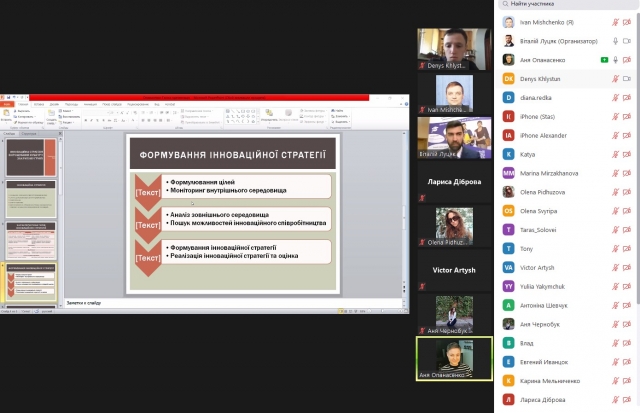Screen dimensions: 640x413
Task: Open the Файл tab in PowerPoint
Action: pos(7,104)
